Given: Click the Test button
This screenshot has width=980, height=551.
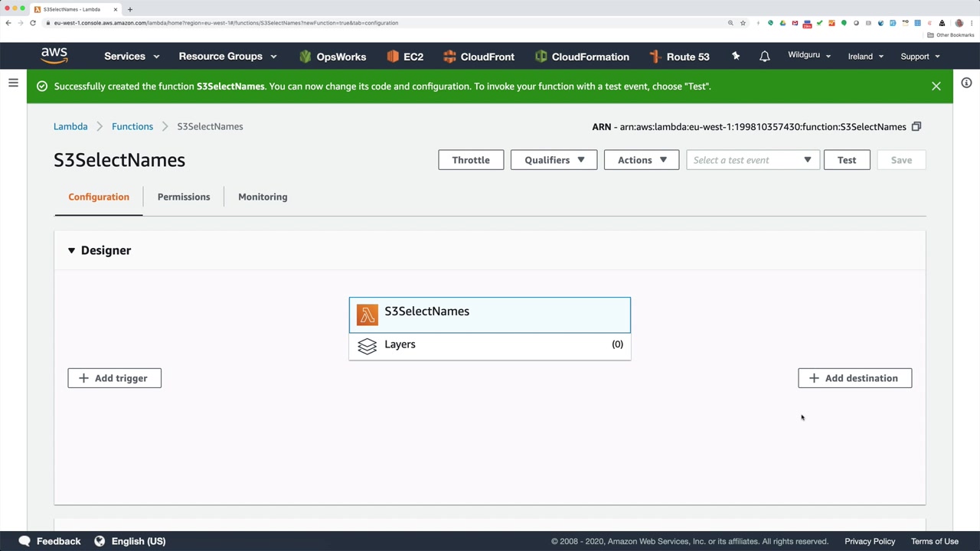Looking at the screenshot, I should coord(847,160).
